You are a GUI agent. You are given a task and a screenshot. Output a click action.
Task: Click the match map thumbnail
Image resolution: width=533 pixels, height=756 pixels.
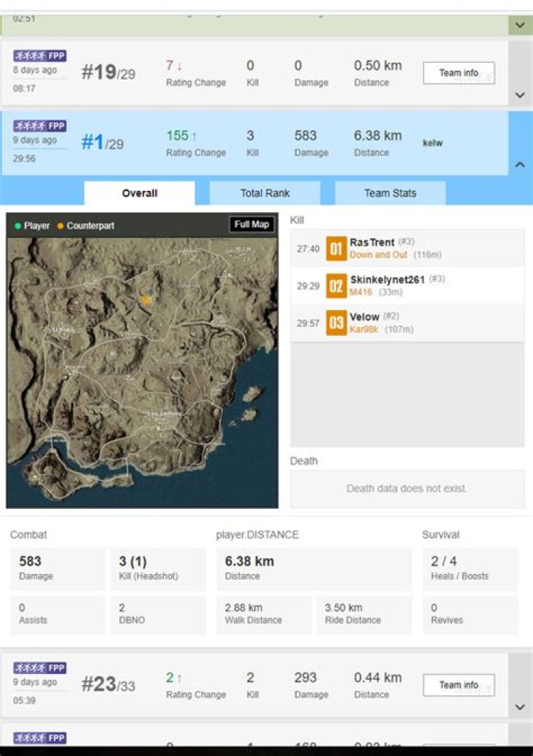[142, 372]
